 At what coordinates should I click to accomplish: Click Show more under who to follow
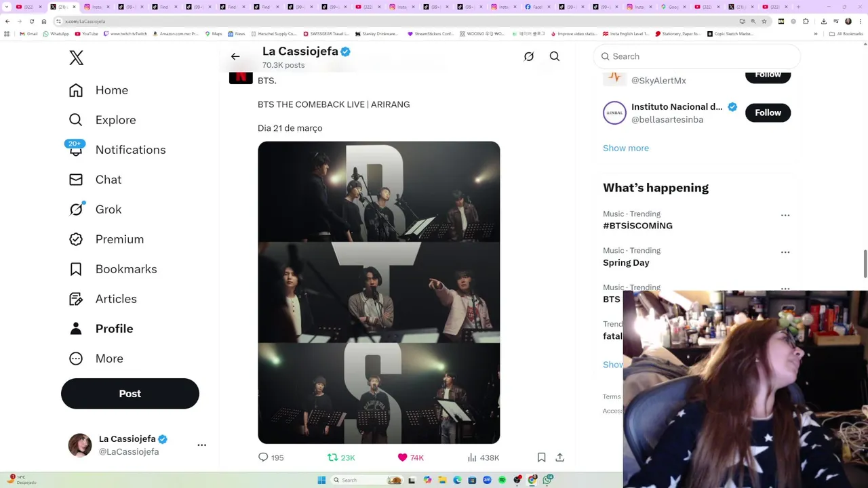[x=626, y=148]
